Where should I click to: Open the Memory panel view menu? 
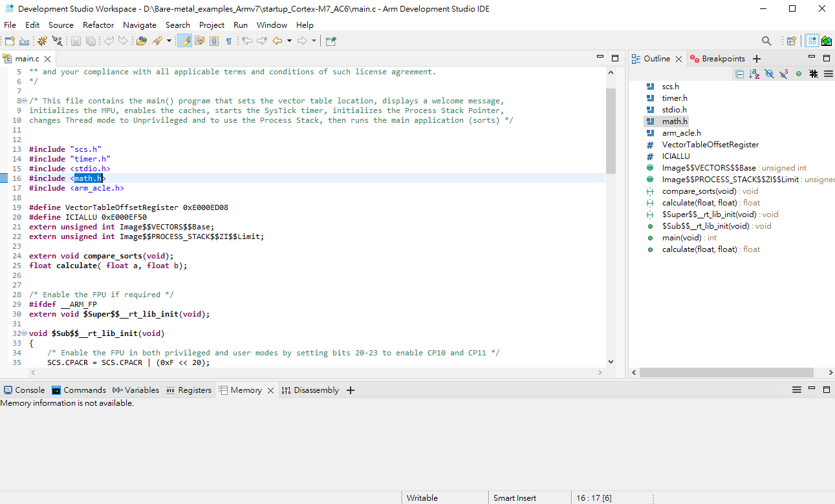797,390
